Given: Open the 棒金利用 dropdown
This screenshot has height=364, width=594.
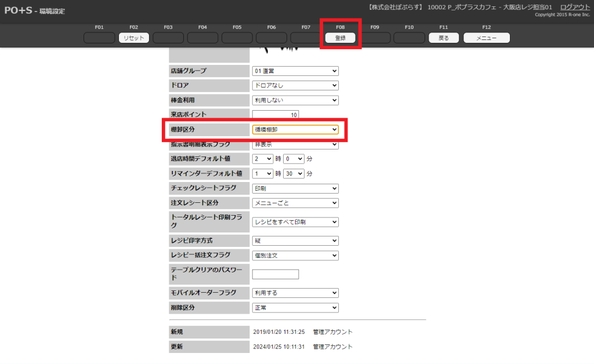Looking at the screenshot, I should (x=295, y=100).
